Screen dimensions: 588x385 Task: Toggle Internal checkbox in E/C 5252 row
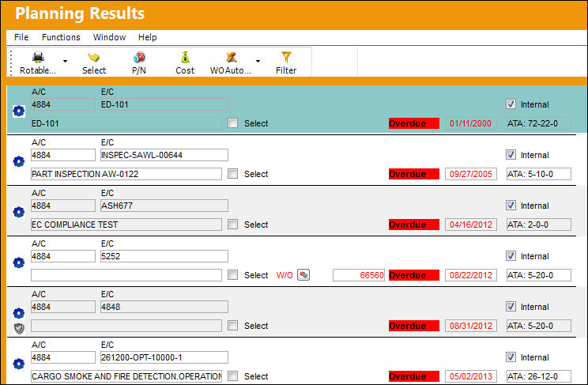[x=511, y=256]
